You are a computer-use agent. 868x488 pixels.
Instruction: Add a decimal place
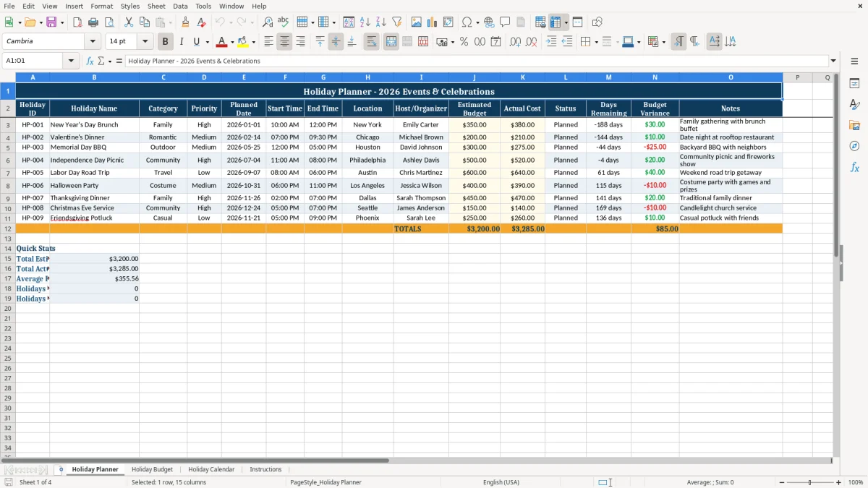pyautogui.click(x=515, y=42)
